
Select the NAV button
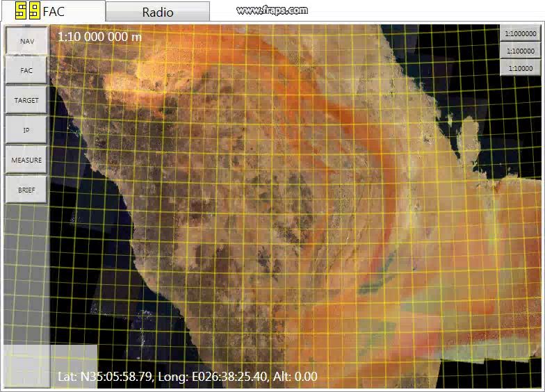pyautogui.click(x=26, y=41)
